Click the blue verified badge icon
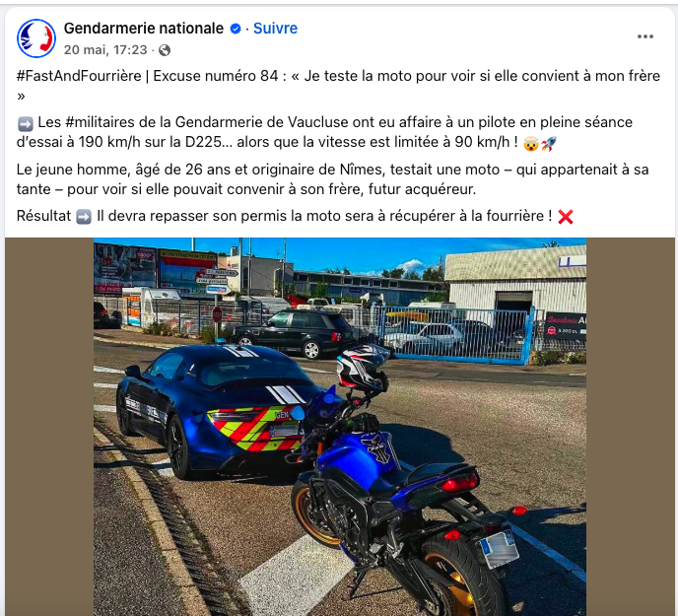 point(236,29)
